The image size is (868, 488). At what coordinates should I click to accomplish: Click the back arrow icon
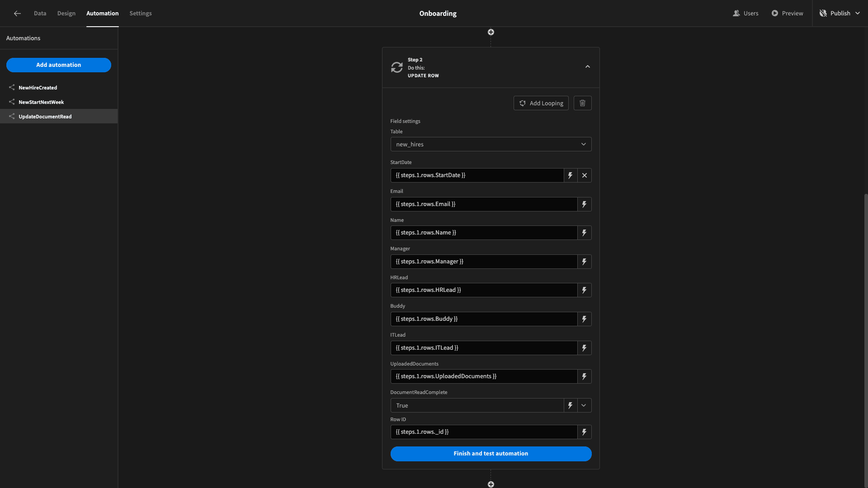point(17,14)
